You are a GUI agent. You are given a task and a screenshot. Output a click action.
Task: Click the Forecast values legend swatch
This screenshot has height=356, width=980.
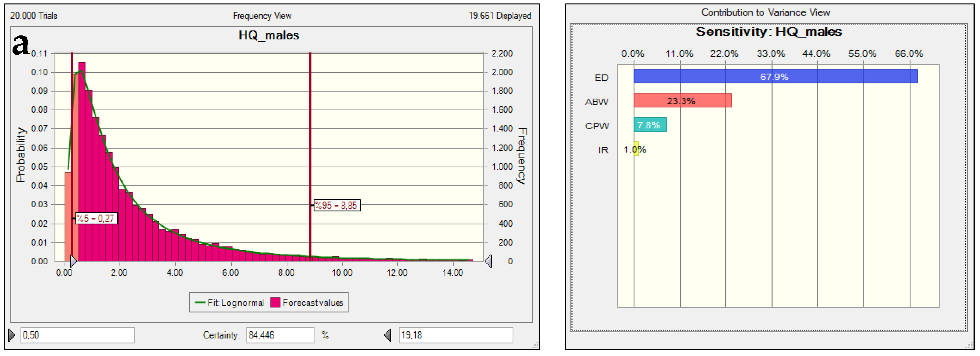pos(275,302)
